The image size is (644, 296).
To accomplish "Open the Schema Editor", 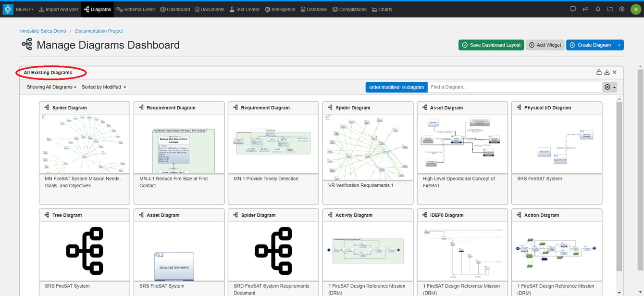I will pyautogui.click(x=136, y=9).
